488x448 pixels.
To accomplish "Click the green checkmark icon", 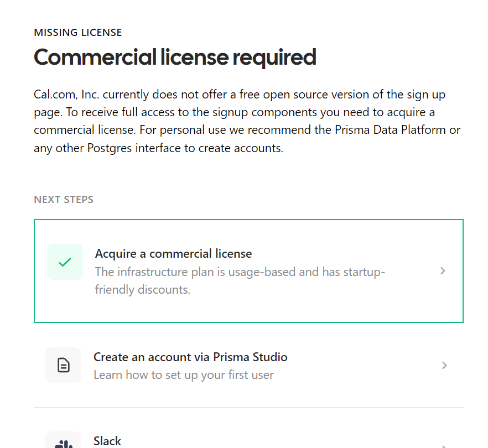I will click(65, 262).
